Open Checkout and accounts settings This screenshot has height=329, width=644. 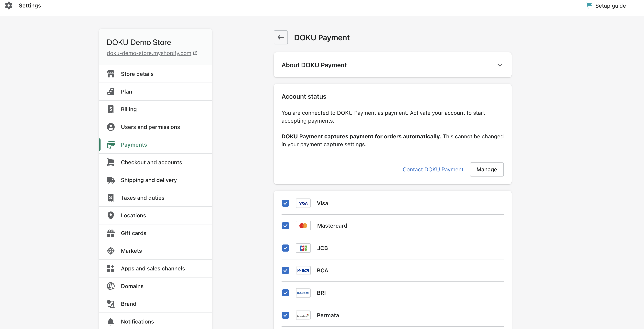click(x=156, y=162)
